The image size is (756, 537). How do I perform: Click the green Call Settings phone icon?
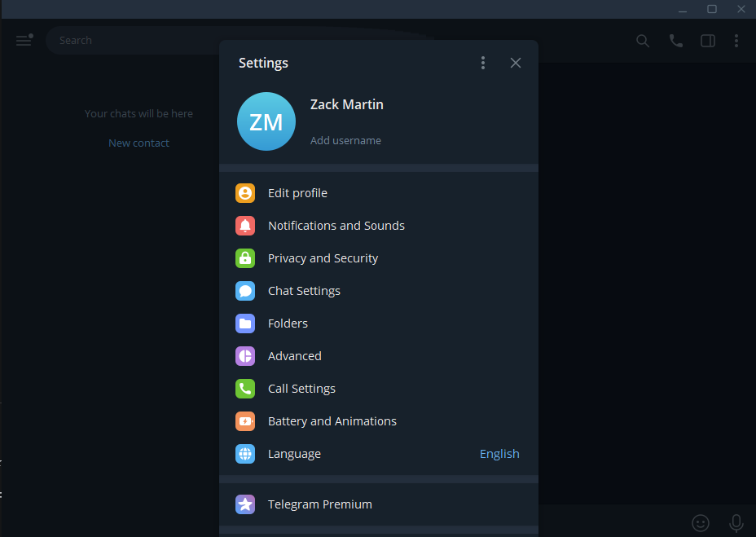(x=245, y=389)
